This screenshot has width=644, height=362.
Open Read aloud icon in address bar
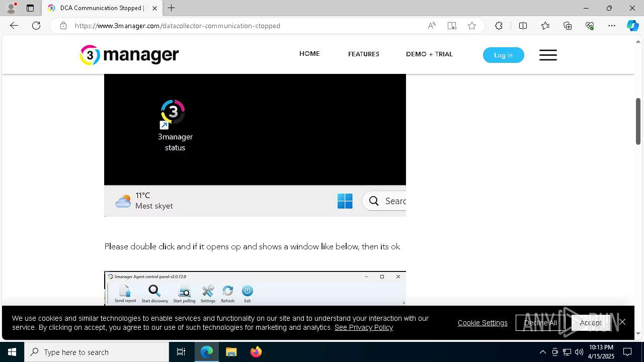click(x=432, y=26)
